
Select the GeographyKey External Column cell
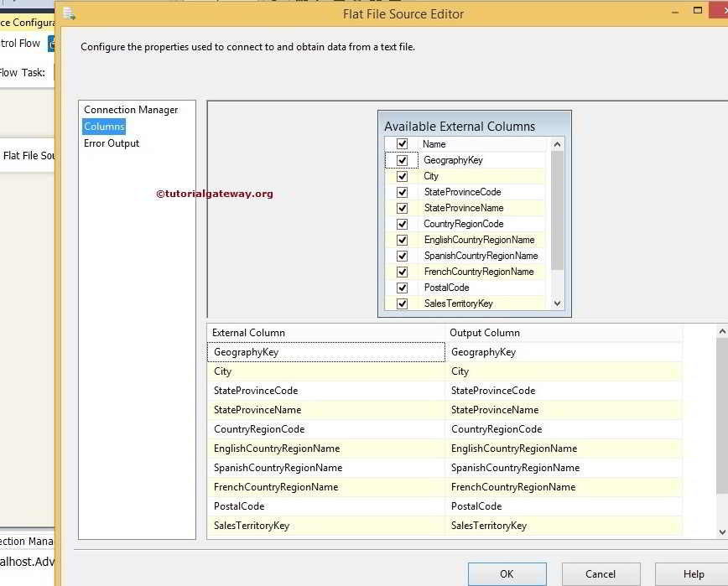point(325,352)
